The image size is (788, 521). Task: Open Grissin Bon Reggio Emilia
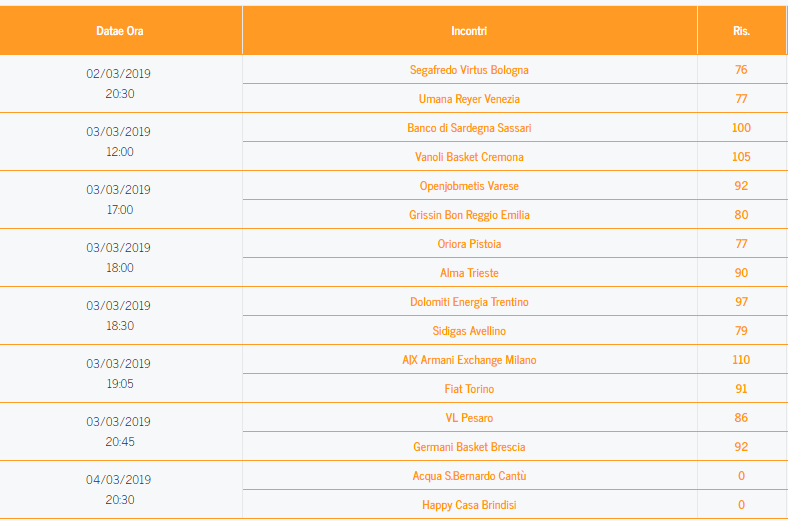469,215
